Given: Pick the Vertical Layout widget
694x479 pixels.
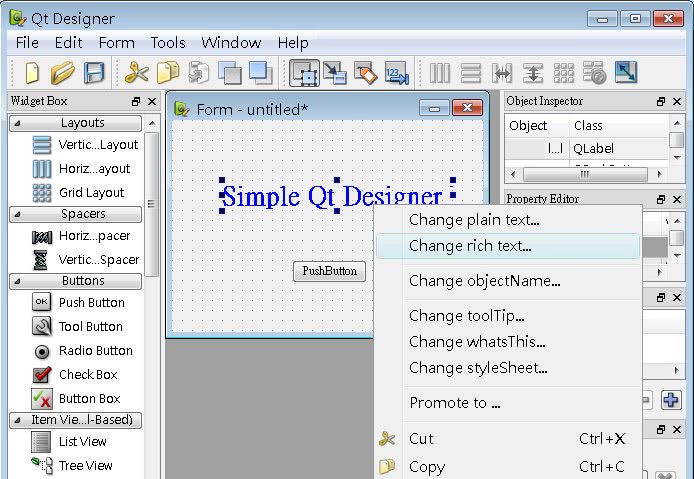Looking at the screenshot, I should (x=85, y=145).
